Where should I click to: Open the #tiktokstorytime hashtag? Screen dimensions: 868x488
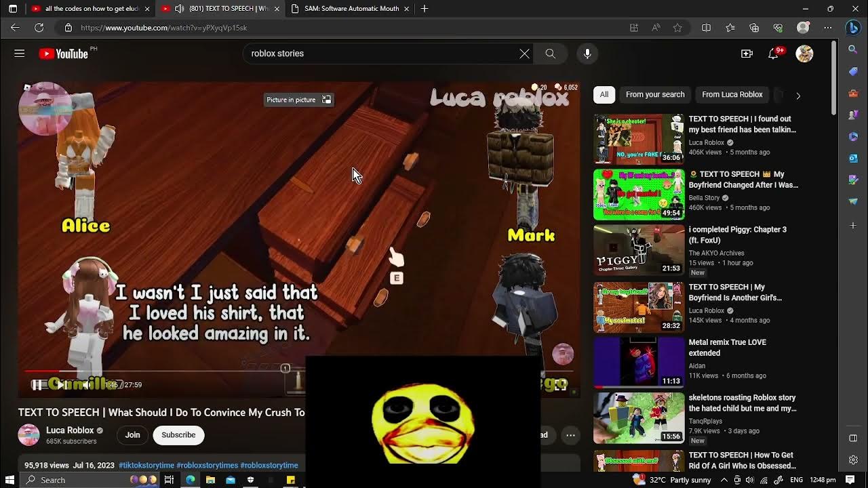tap(146, 466)
